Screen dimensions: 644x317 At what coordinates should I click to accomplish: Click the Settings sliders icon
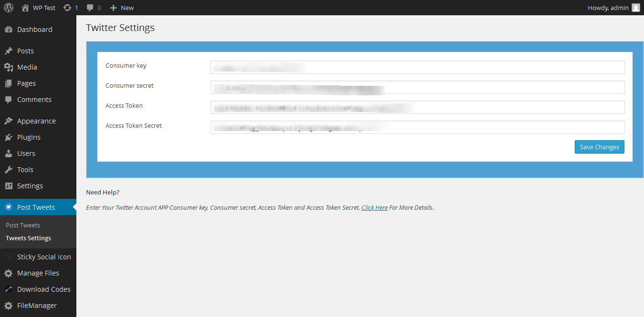9,186
